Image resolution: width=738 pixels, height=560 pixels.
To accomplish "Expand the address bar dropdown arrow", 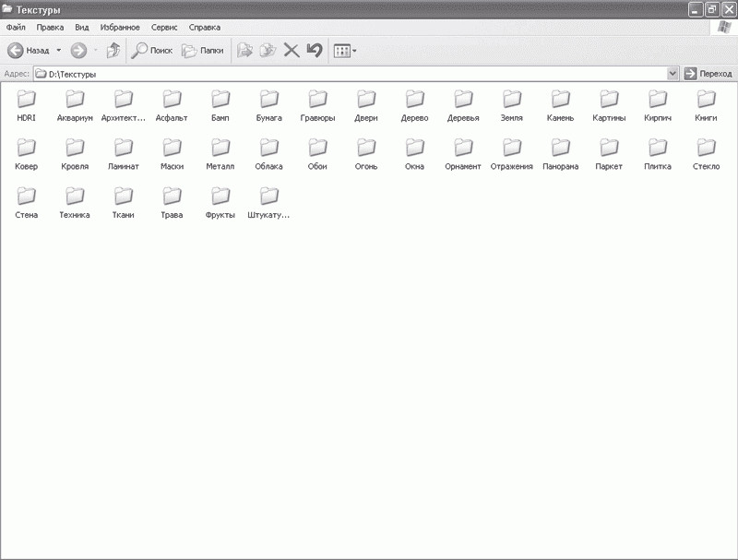I will click(x=673, y=73).
